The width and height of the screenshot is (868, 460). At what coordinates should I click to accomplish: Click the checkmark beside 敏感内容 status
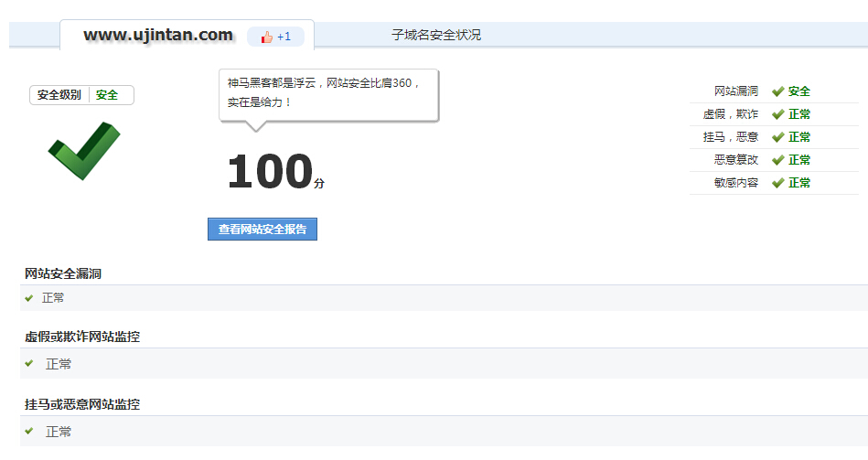tap(777, 183)
